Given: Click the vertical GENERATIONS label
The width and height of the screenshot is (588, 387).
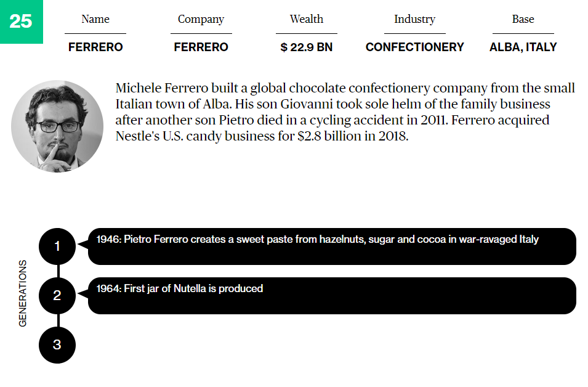Looking at the screenshot, I should tap(23, 293).
